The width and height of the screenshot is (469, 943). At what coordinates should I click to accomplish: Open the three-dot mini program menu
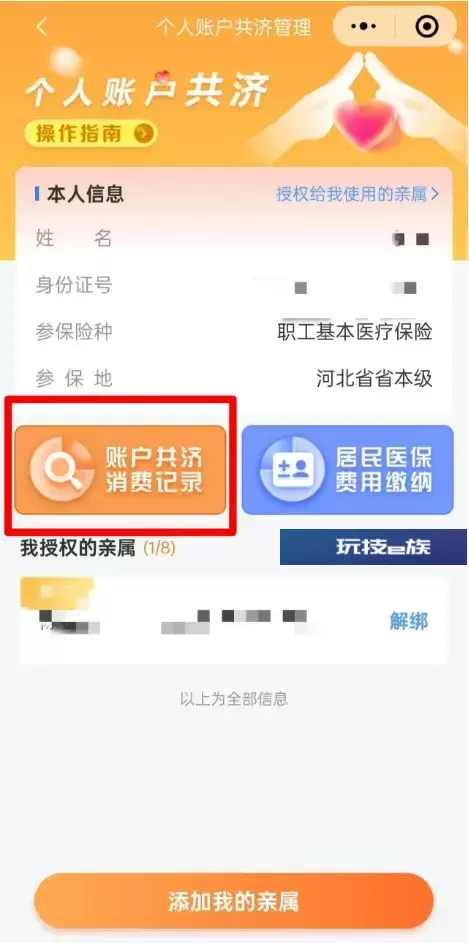coord(363,26)
